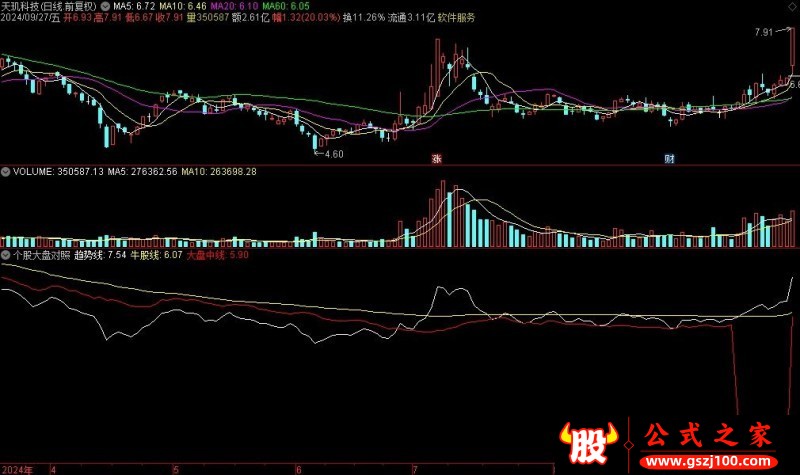This screenshot has width=800, height=475.
Task: Click the VOLUME: 350587.13 label
Action: click(x=58, y=172)
